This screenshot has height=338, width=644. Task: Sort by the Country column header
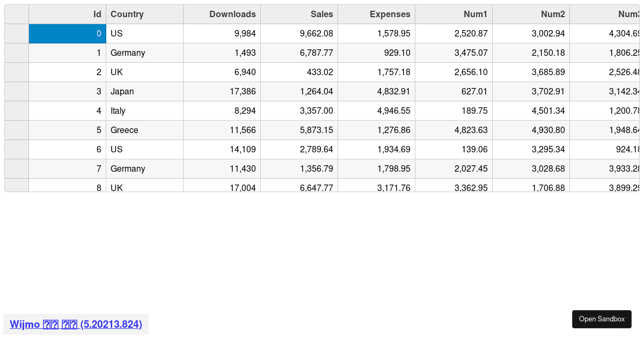click(144, 14)
